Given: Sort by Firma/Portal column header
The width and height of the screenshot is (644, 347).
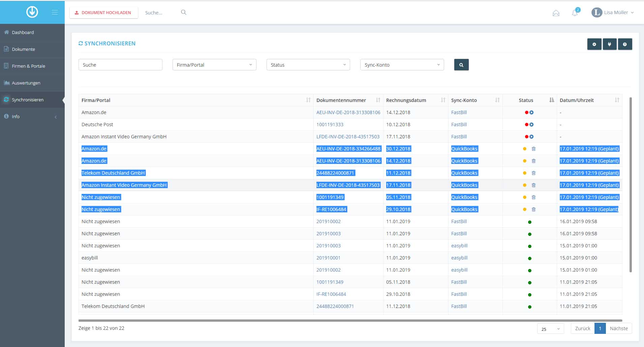Looking at the screenshot, I should pyautogui.click(x=196, y=100).
